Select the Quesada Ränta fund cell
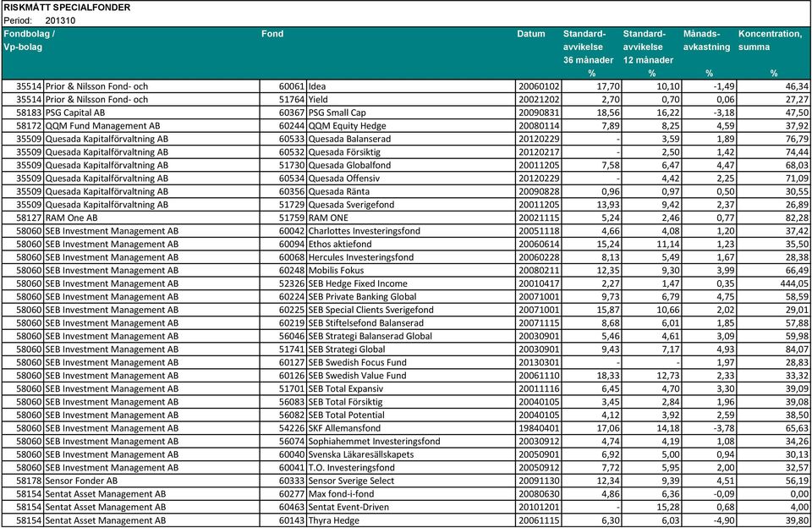Image resolution: width=812 pixels, height=528 pixels. [x=412, y=192]
